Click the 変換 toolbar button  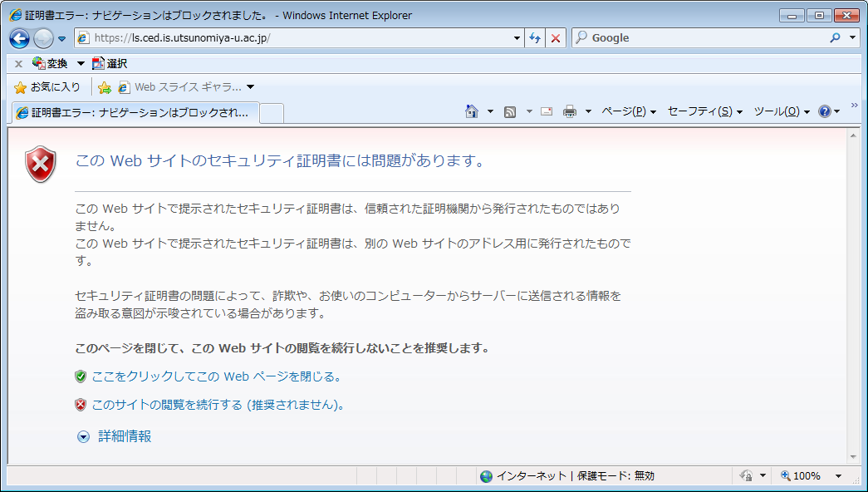50,64
